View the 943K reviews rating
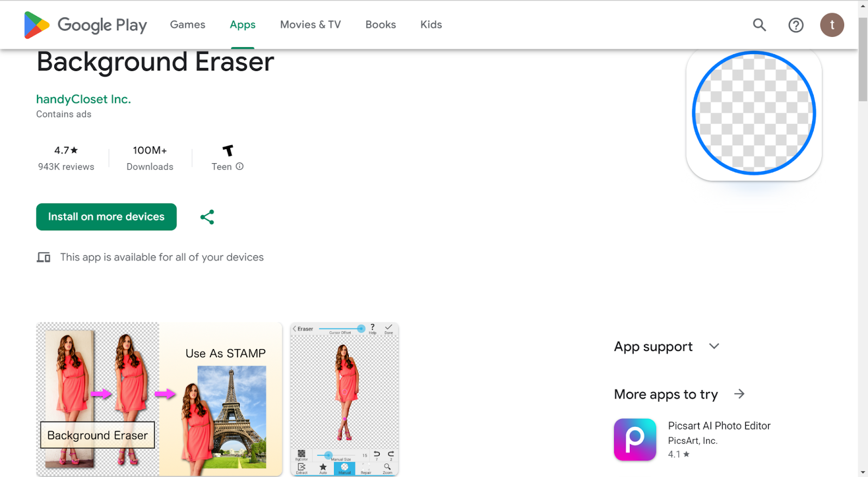 [66, 158]
